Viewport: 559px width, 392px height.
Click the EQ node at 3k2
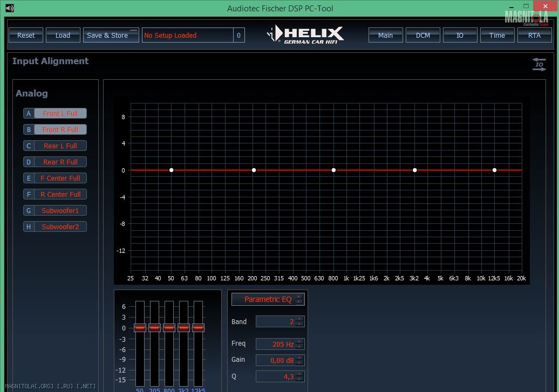tap(414, 170)
